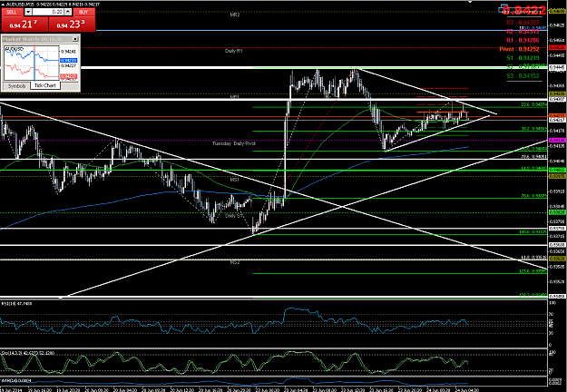
Task: Close the Market Watch window
Action: coord(75,39)
